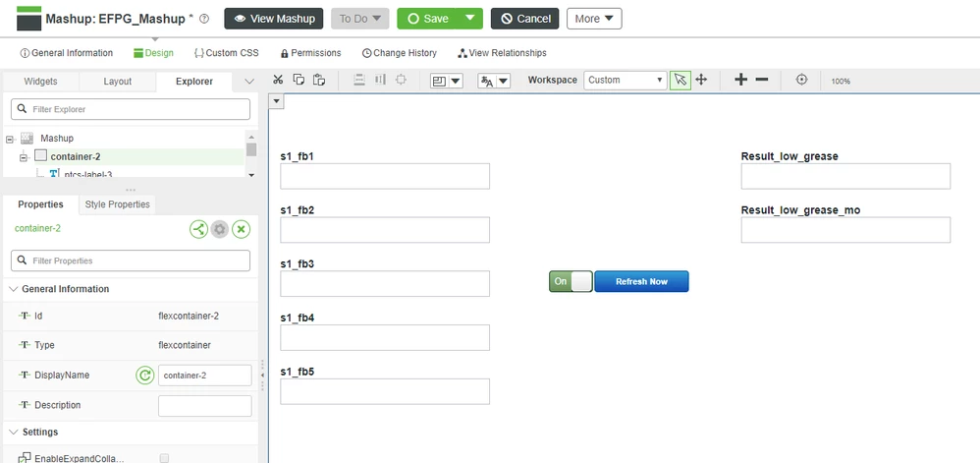Click the Refresh Now button
This screenshot has width=980, height=463.
pyautogui.click(x=641, y=281)
